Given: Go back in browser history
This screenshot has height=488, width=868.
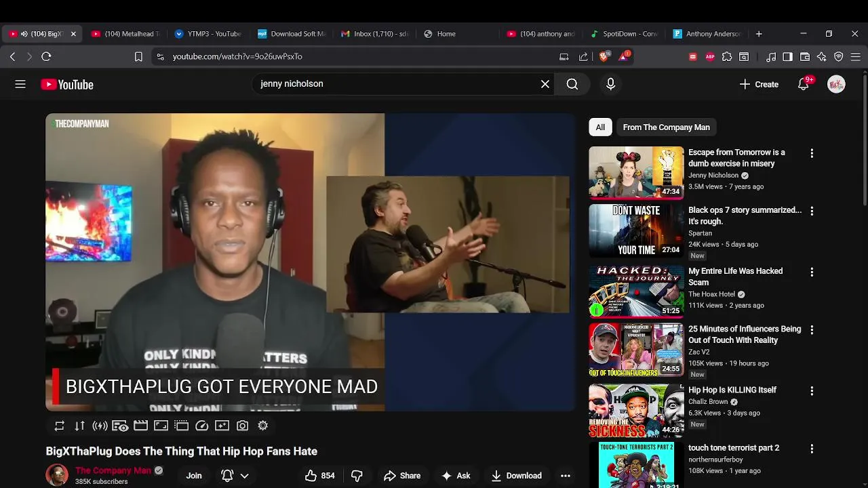Looking at the screenshot, I should (x=12, y=57).
